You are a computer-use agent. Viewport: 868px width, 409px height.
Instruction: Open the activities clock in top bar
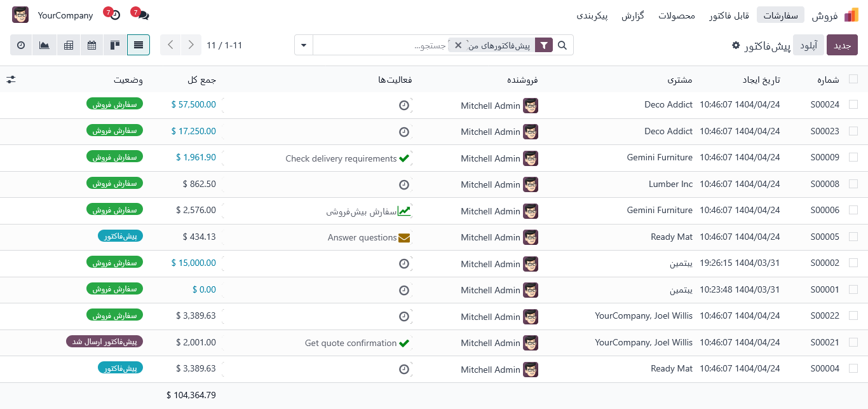tap(114, 15)
